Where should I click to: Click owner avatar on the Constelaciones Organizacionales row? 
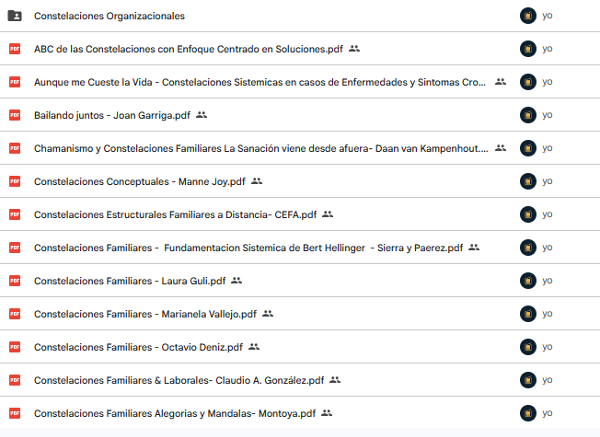point(528,16)
